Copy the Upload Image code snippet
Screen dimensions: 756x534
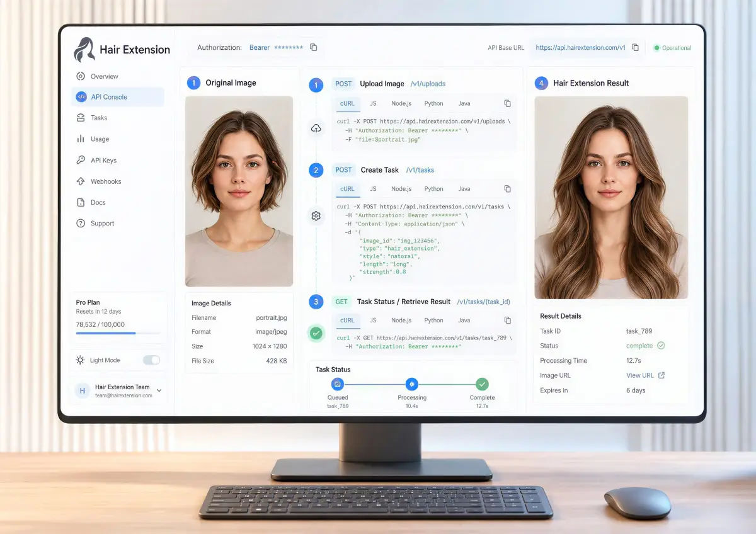[507, 103]
